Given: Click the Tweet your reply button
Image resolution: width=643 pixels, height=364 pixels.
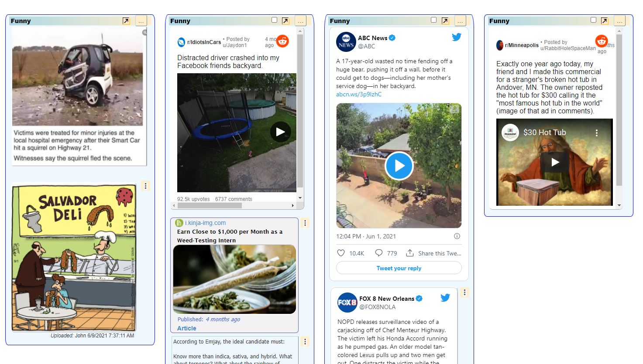Looking at the screenshot, I should 399,268.
